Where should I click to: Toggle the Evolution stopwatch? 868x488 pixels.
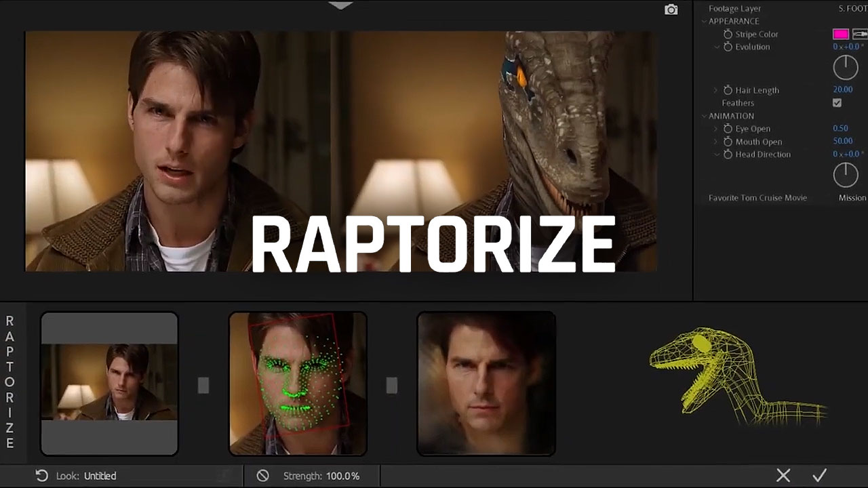(728, 47)
